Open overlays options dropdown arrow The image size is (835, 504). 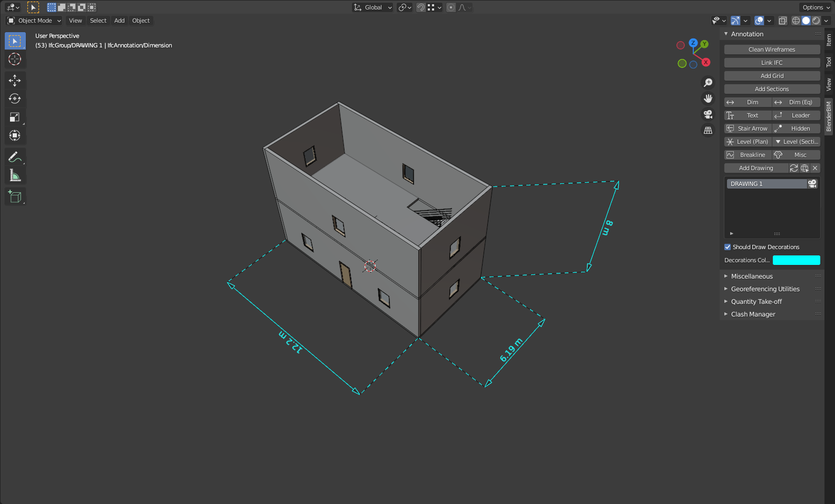pos(769,21)
